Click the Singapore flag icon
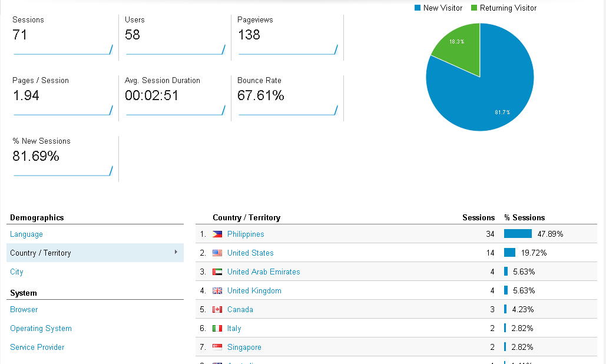The height and width of the screenshot is (364, 606). 217,348
